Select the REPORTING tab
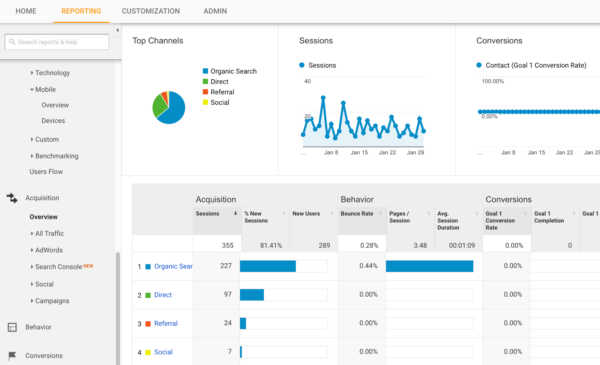This screenshot has height=365, width=600. tap(81, 11)
